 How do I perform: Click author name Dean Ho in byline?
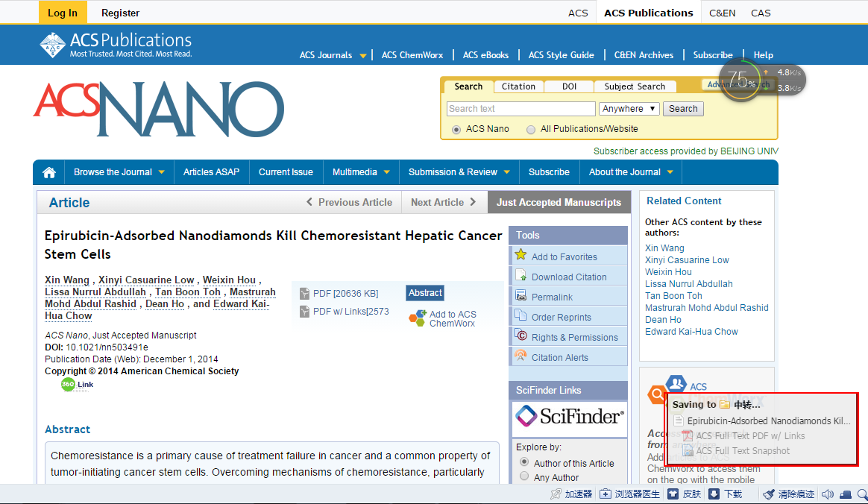coord(164,303)
